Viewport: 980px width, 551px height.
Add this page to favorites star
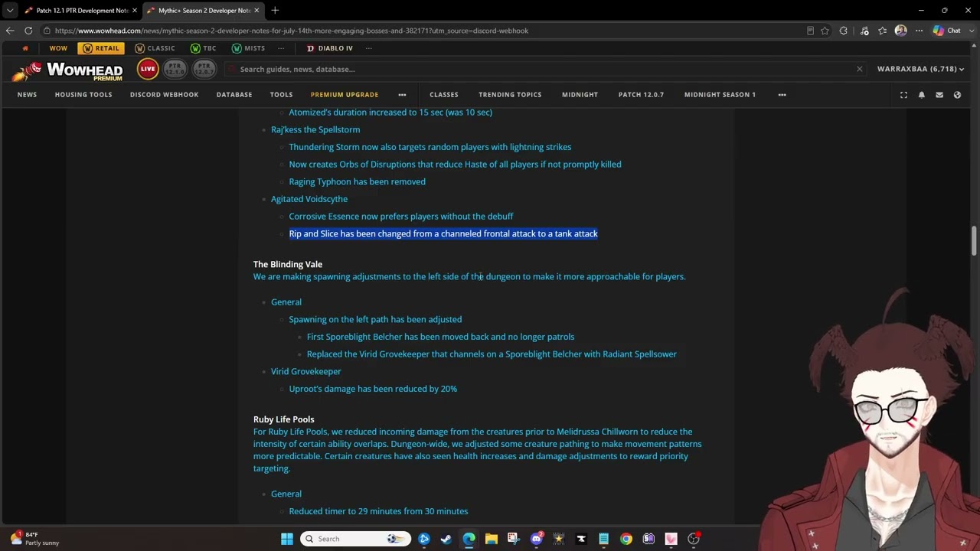pyautogui.click(x=825, y=31)
